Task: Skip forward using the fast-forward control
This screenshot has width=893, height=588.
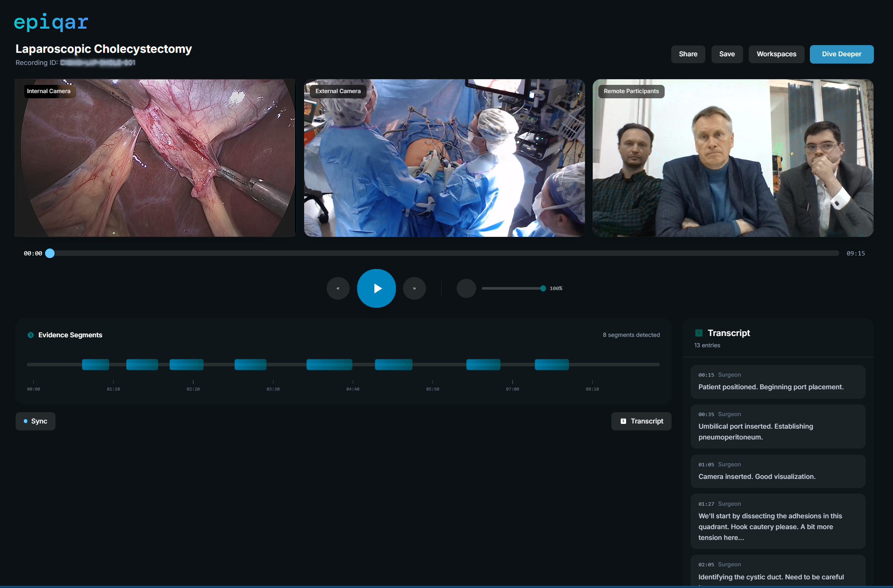Action: point(414,288)
